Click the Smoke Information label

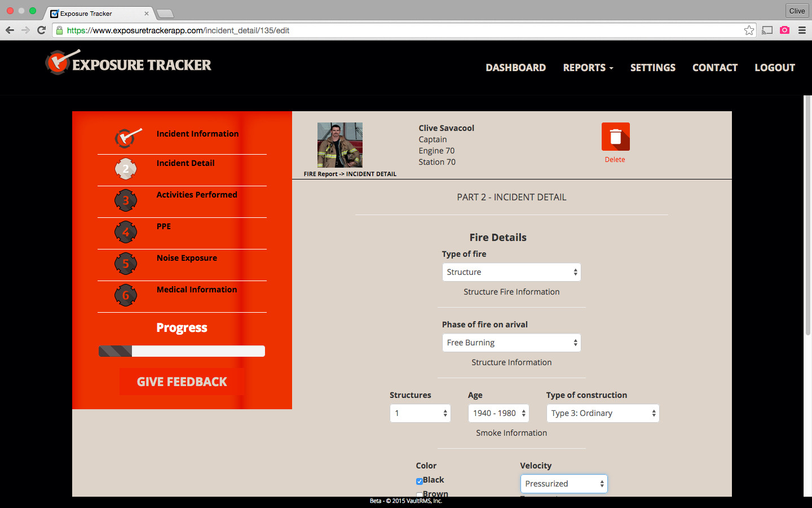click(511, 433)
